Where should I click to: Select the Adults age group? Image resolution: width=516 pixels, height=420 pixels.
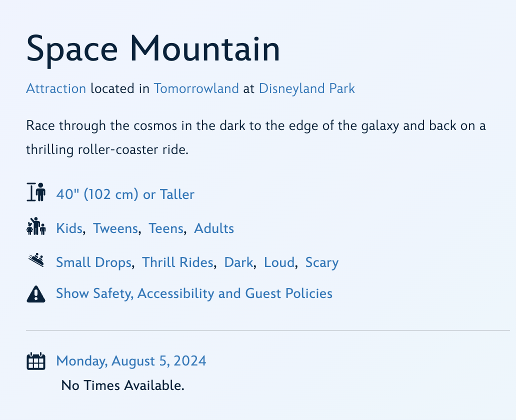coord(213,228)
